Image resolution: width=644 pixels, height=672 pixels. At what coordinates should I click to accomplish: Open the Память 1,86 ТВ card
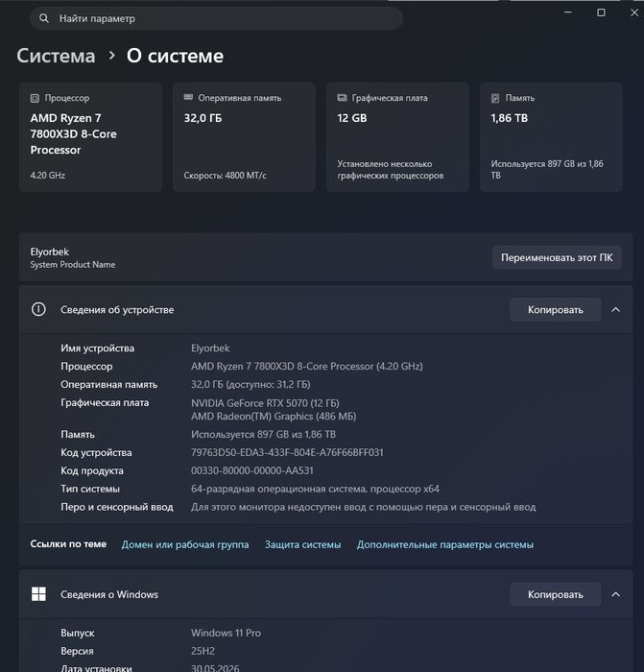pyautogui.click(x=552, y=136)
